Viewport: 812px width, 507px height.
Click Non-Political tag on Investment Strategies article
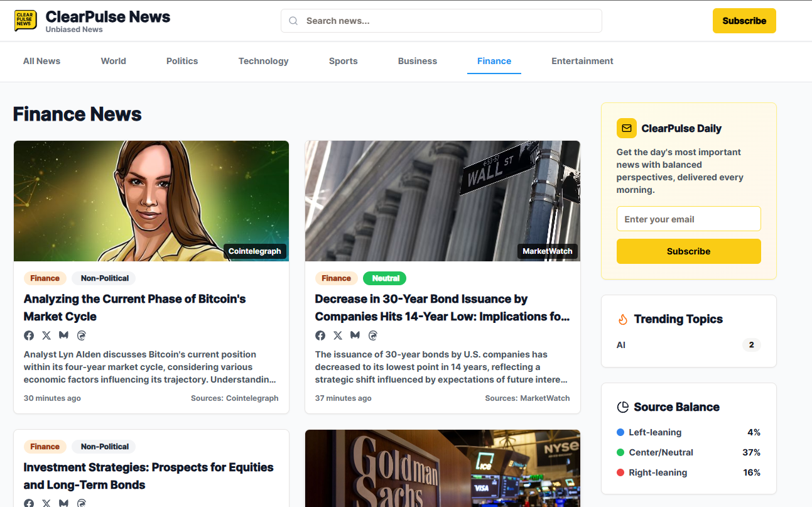coord(105,447)
